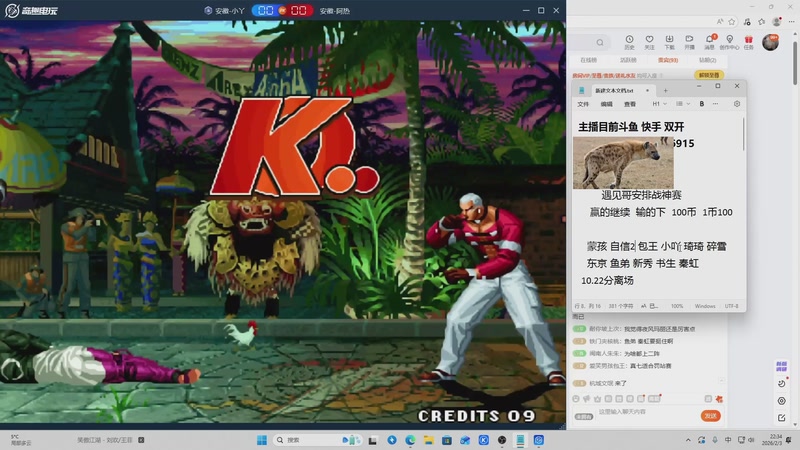Open Microsoft Edge from the taskbar

pos(410,440)
